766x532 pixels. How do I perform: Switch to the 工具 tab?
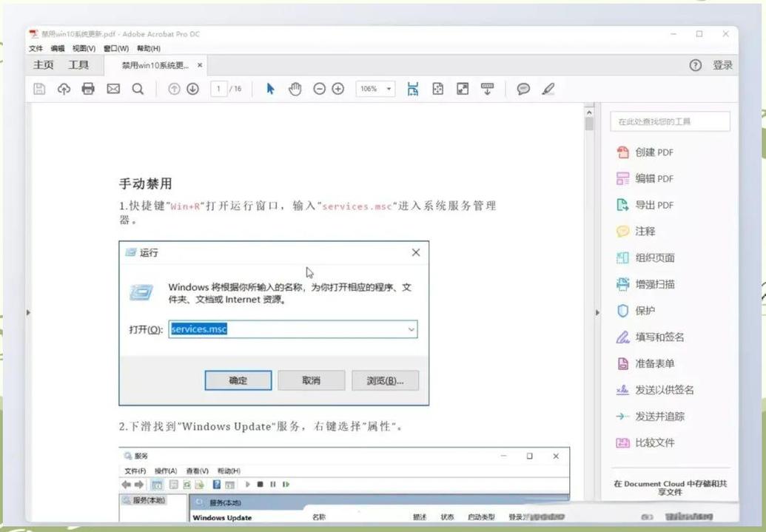point(78,65)
